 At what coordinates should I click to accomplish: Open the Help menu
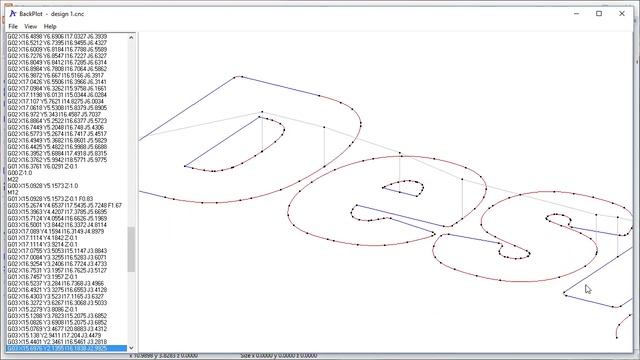pyautogui.click(x=50, y=27)
